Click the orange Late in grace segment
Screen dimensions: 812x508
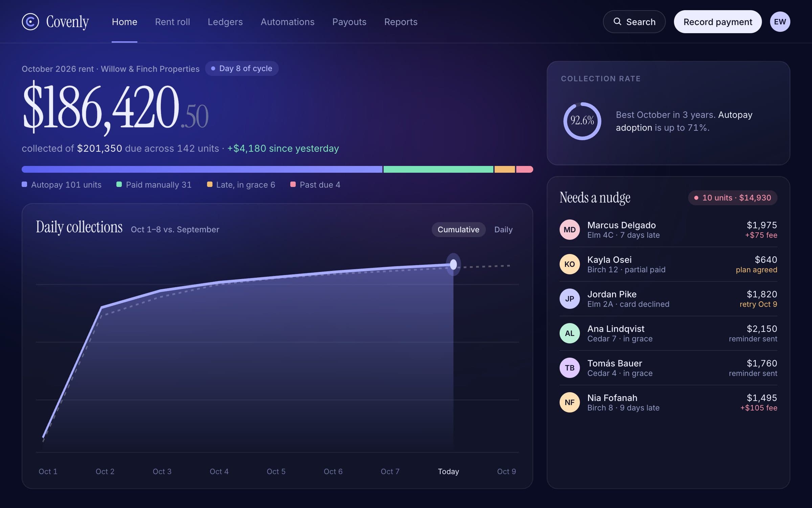504,169
